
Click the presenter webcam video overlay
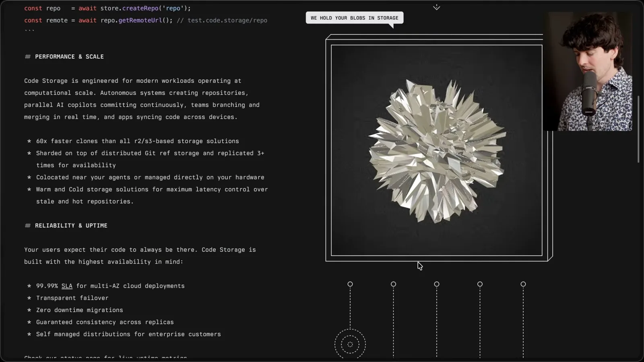tap(588, 71)
